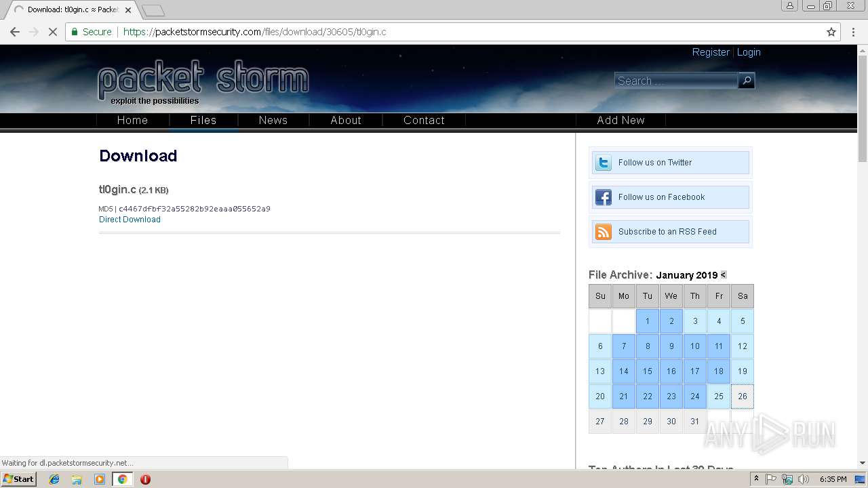Close the Download tl0gin.c tab

click(x=128, y=10)
